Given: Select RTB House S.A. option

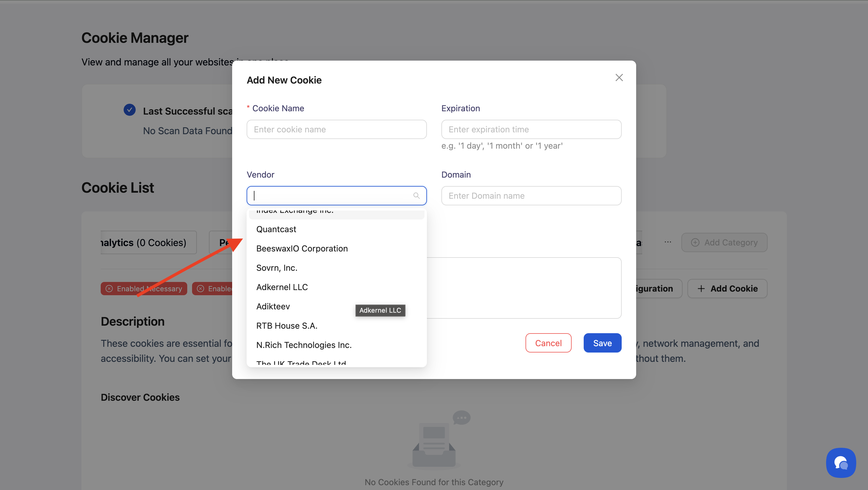Looking at the screenshot, I should [x=287, y=326].
